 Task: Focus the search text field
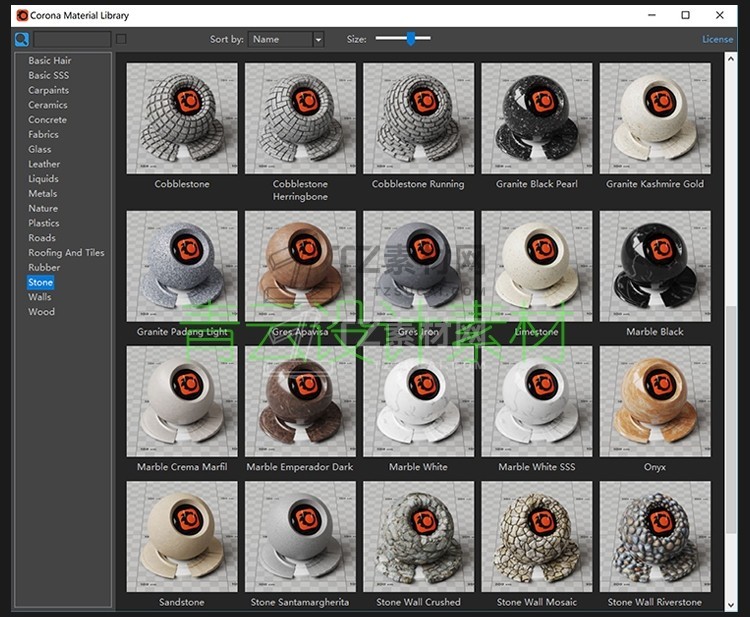click(x=72, y=39)
